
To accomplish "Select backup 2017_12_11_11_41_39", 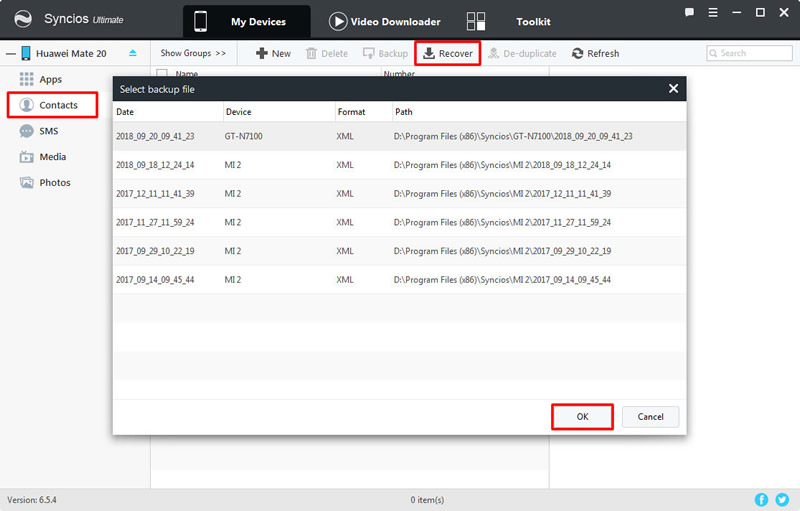I will pos(399,193).
